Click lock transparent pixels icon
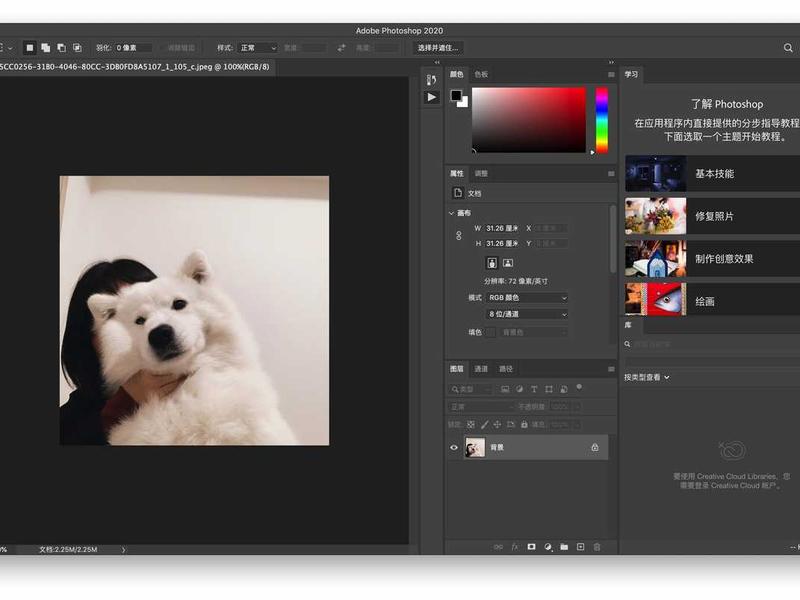This screenshot has height=600, width=800. pyautogui.click(x=470, y=424)
